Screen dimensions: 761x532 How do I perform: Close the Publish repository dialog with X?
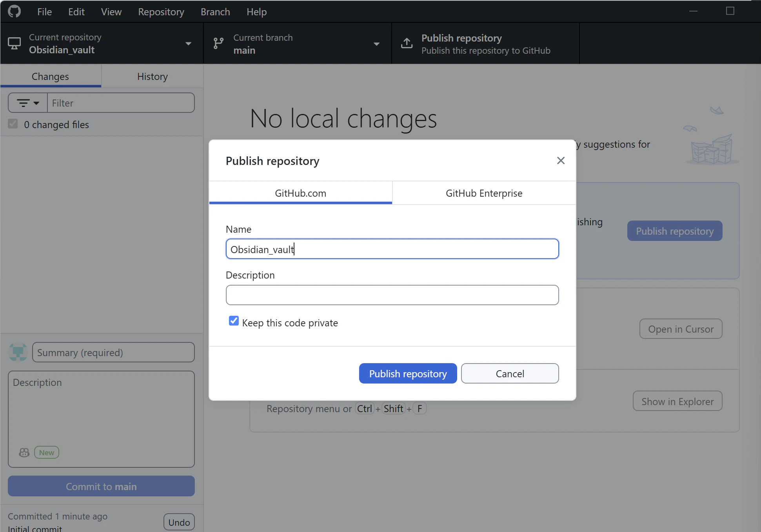(561, 161)
